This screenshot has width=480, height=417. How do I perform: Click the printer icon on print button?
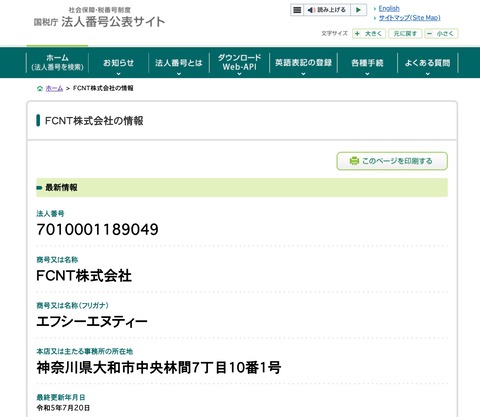(354, 161)
